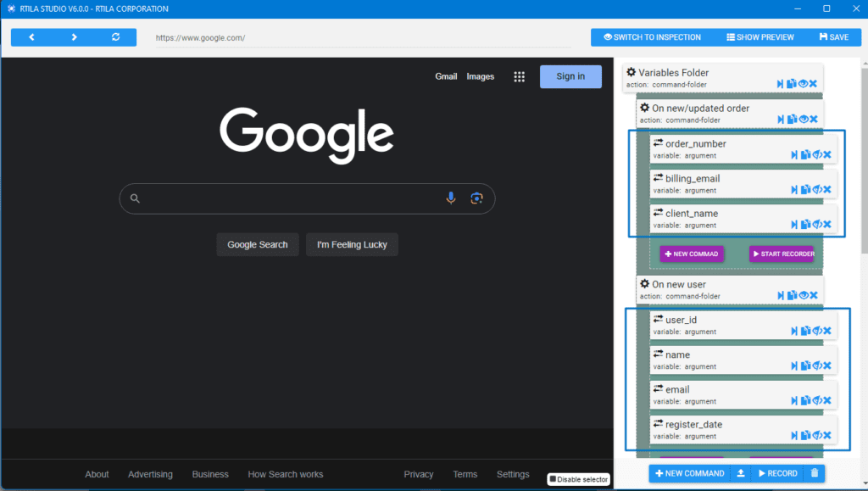Toggle disabled-eye icon on order_number
Screen dimensions: 868x491
tap(817, 154)
